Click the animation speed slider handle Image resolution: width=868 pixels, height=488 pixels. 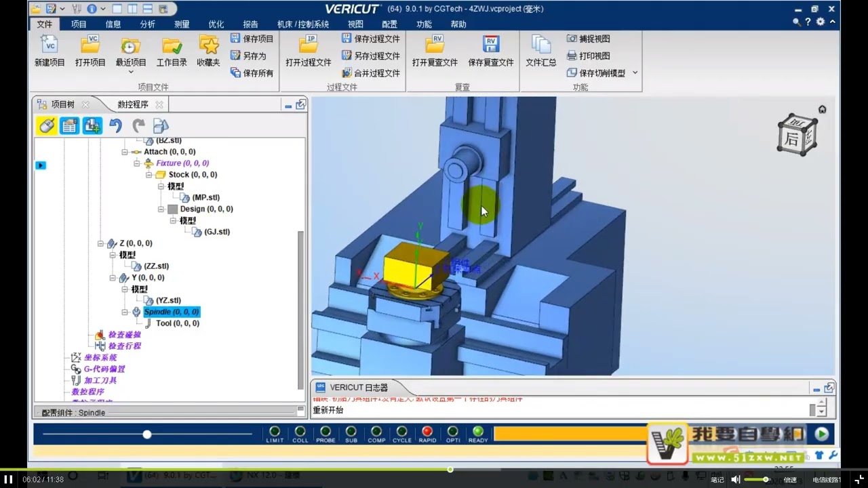point(146,434)
